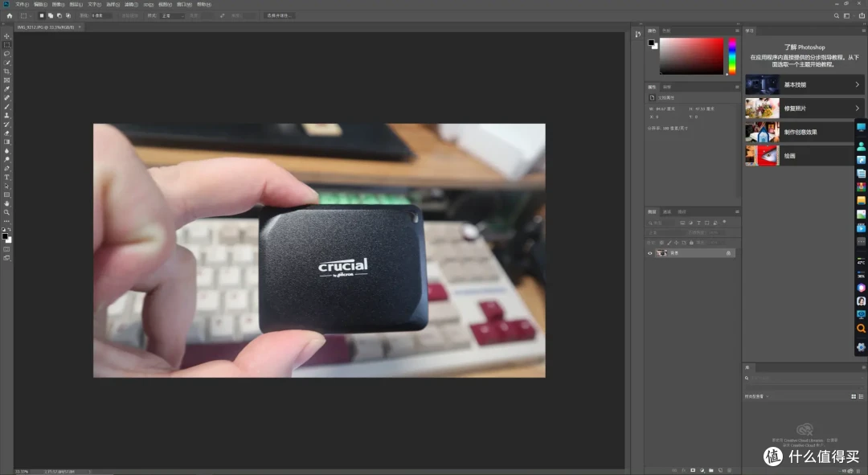Select the Eraser tool

click(6, 133)
